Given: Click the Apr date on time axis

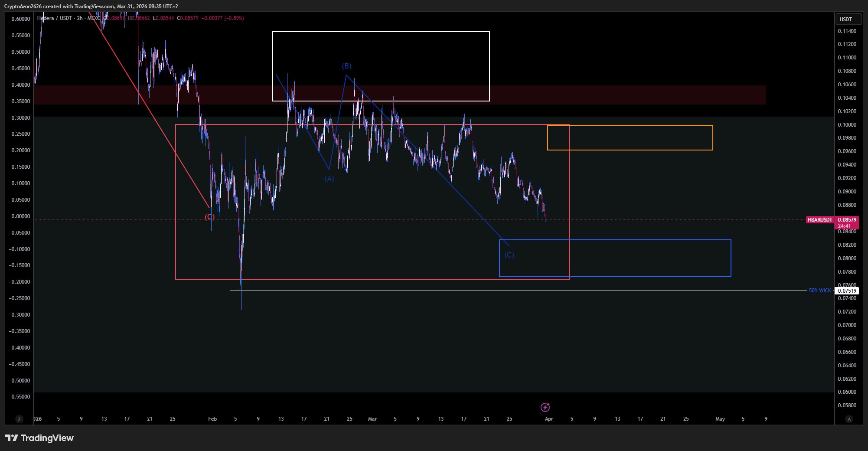Looking at the screenshot, I should tap(548, 419).
